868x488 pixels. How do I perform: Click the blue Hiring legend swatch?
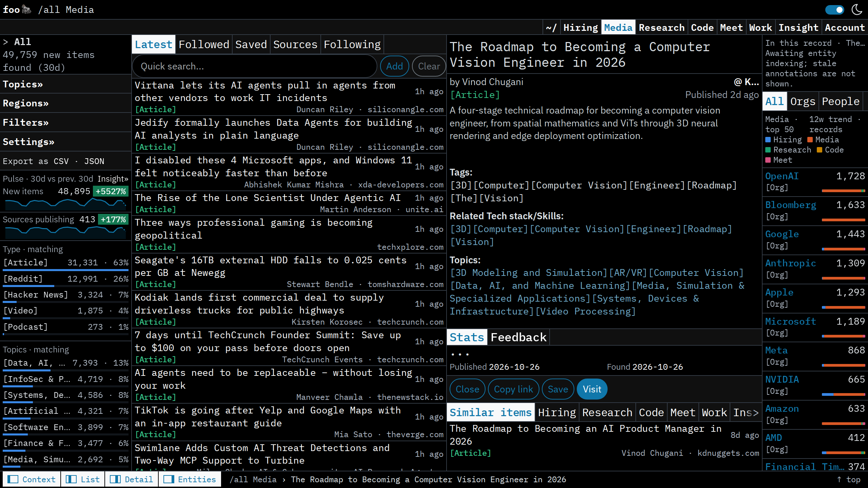(x=768, y=140)
